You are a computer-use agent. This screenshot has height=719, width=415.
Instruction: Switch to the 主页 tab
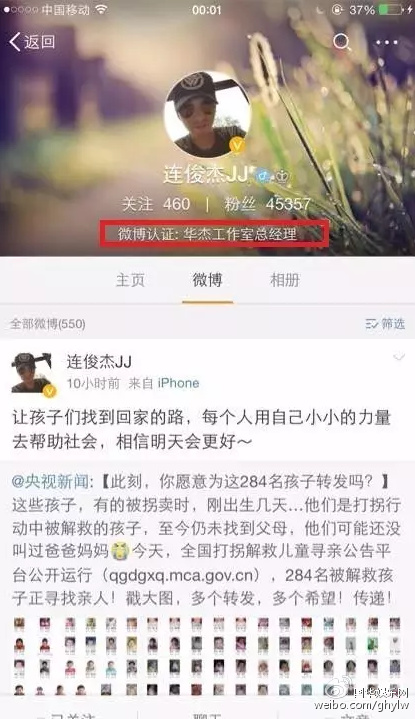click(130, 280)
